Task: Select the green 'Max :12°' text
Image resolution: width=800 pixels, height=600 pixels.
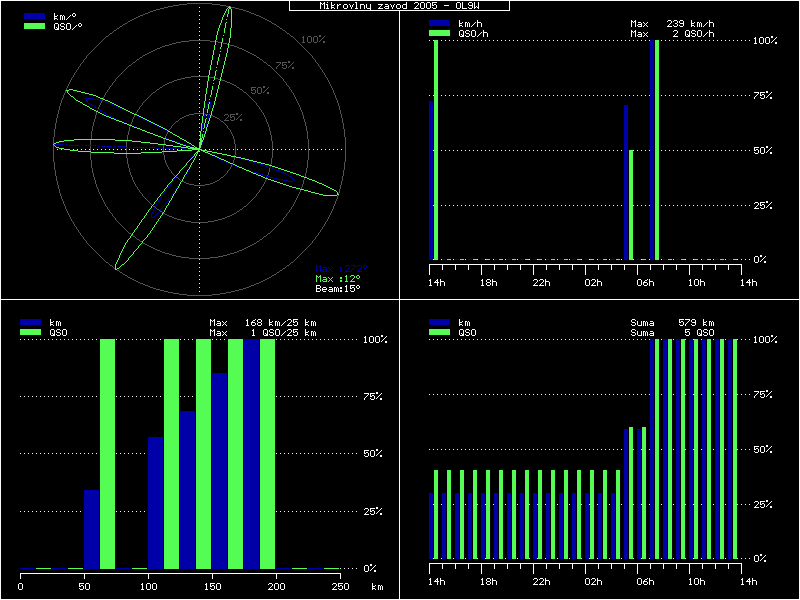Action: (x=338, y=279)
